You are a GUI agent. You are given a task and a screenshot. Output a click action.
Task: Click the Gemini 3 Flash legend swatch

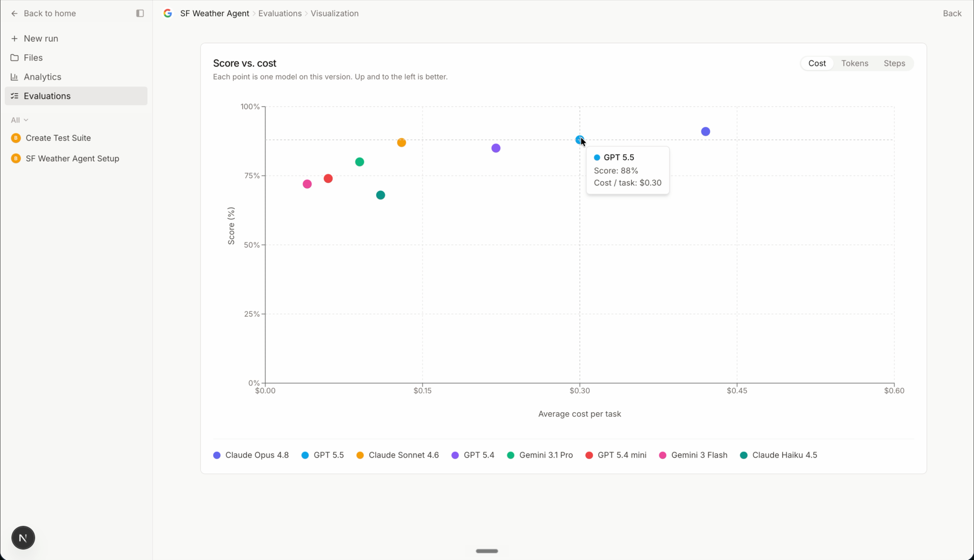coord(663,455)
